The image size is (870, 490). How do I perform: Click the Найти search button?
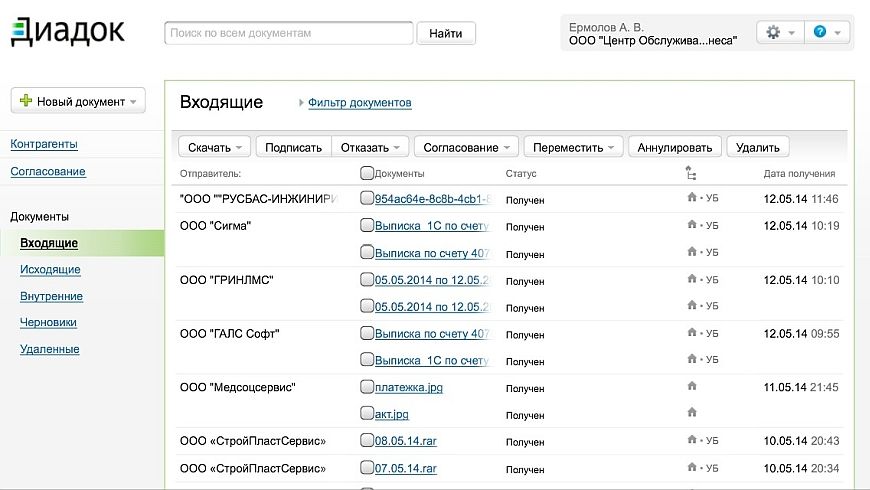coord(446,33)
